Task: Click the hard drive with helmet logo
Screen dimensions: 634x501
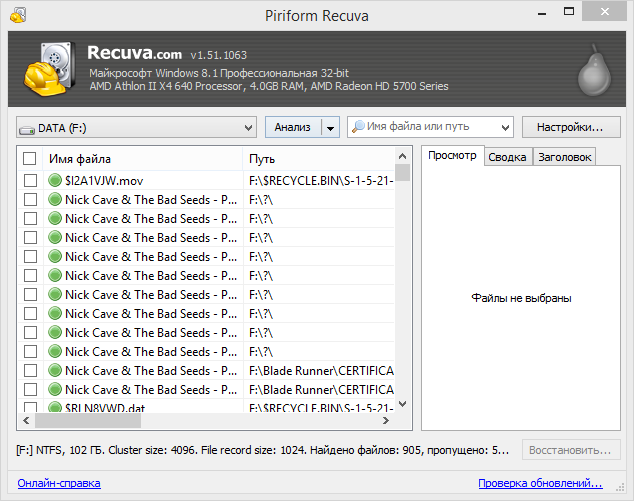Action: click(x=50, y=69)
